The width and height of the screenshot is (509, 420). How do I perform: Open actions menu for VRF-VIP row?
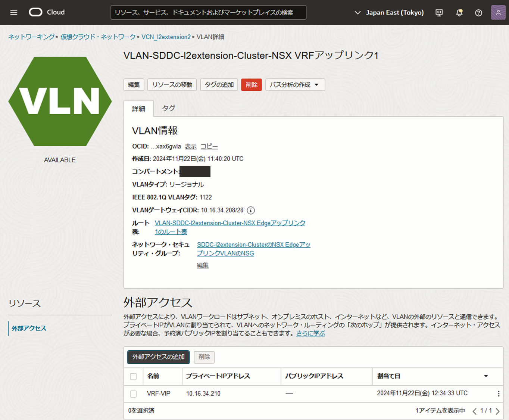[x=499, y=393]
